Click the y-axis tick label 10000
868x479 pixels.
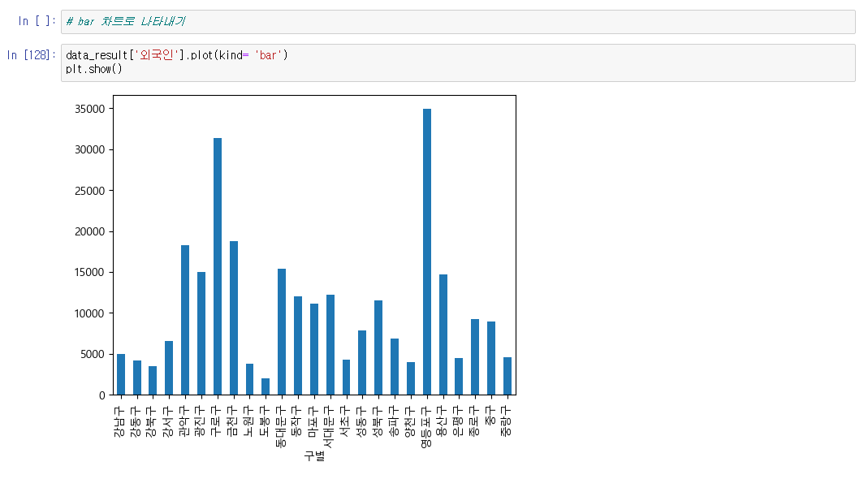(x=89, y=313)
